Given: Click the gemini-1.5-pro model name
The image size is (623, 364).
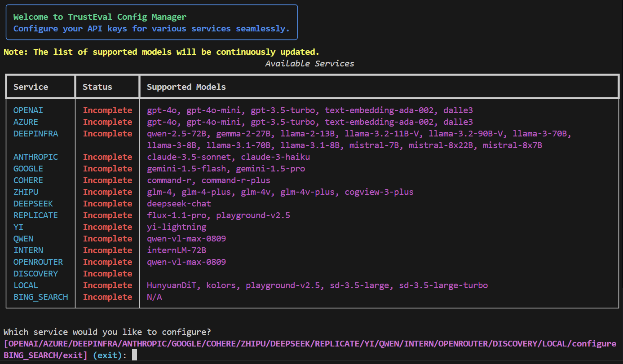Looking at the screenshot, I should 270,169.
